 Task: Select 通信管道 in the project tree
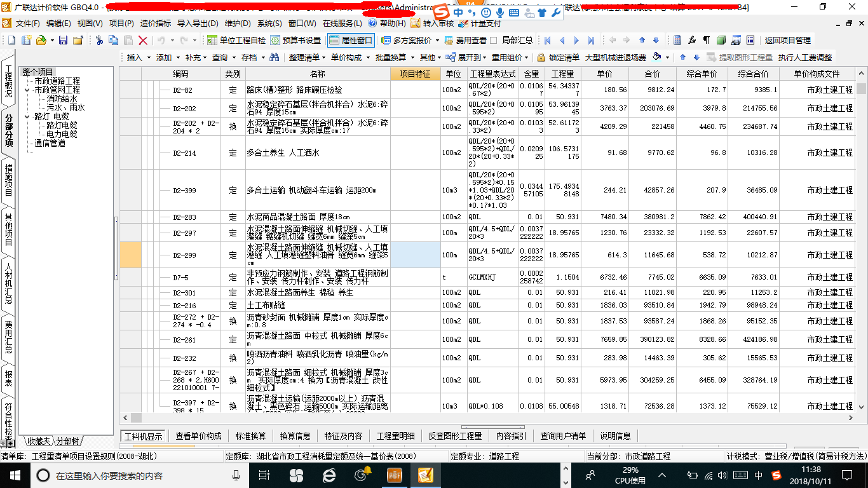click(50, 144)
